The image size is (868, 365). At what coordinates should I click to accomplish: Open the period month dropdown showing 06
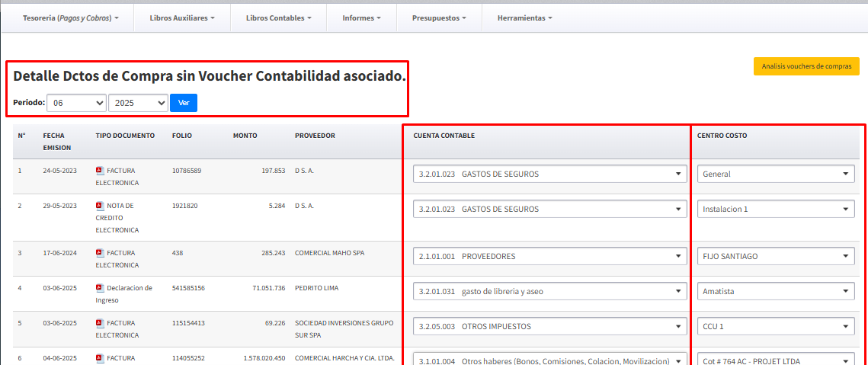click(x=76, y=103)
